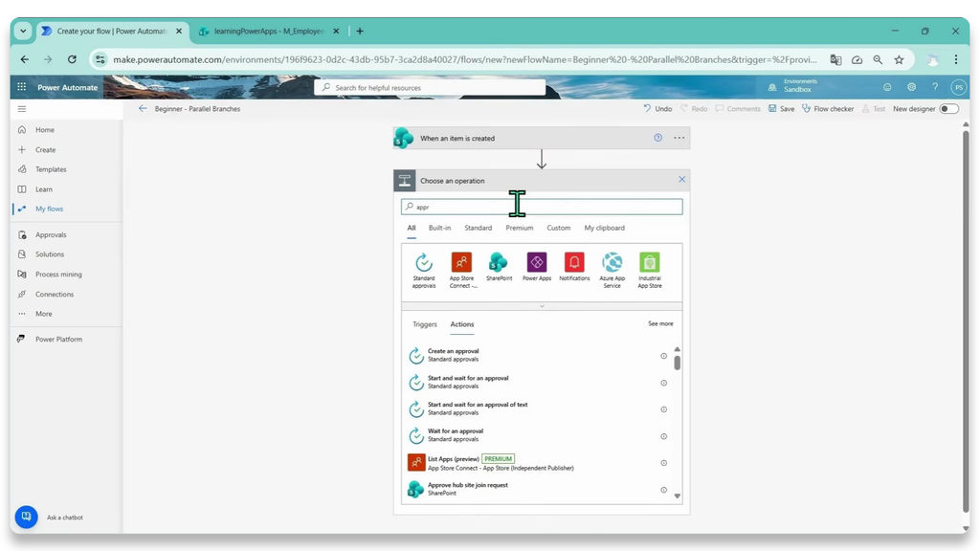Collapse the left navigation hamburger menu
Image resolution: width=980 pixels, height=551 pixels.
pyautogui.click(x=22, y=109)
